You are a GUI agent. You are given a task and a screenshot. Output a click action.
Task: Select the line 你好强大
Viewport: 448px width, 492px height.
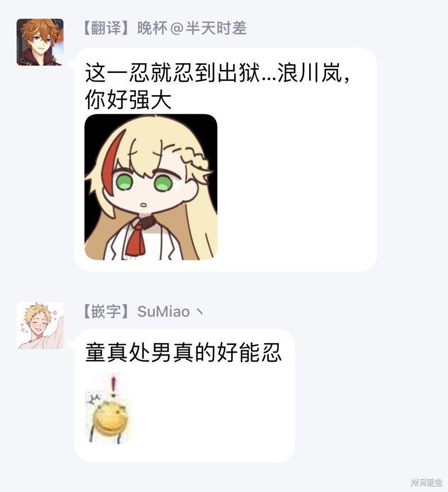(128, 100)
